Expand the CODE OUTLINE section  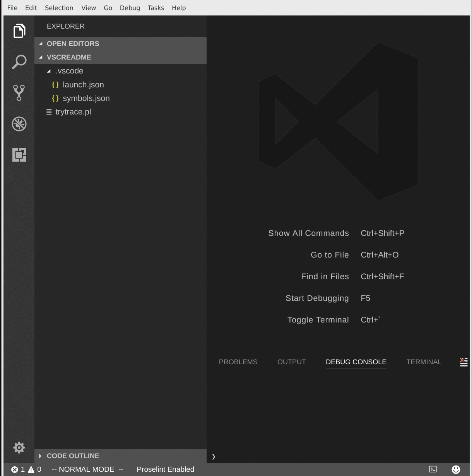click(x=40, y=456)
